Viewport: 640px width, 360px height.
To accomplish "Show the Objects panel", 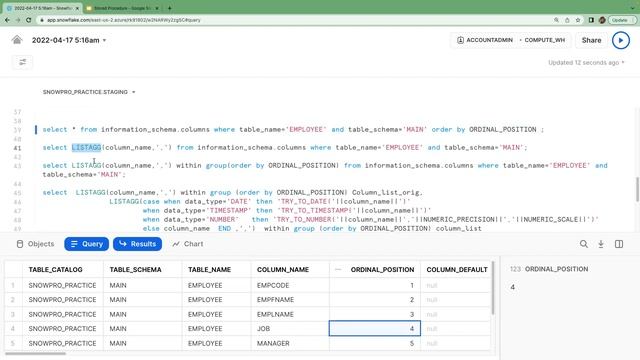I will (35, 244).
